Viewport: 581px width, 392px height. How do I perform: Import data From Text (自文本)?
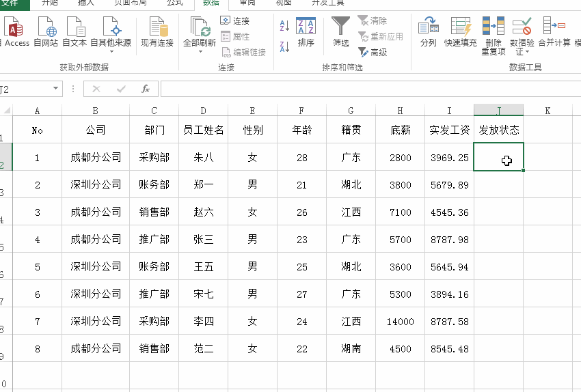tap(75, 32)
